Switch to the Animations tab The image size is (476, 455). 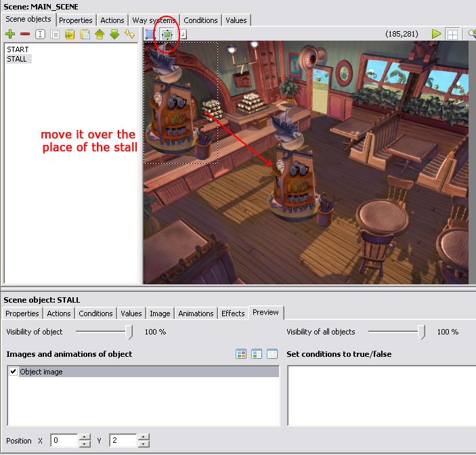[196, 313]
